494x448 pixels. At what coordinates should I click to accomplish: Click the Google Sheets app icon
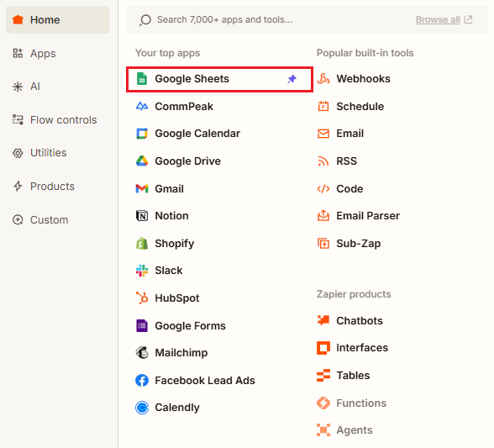click(x=142, y=79)
